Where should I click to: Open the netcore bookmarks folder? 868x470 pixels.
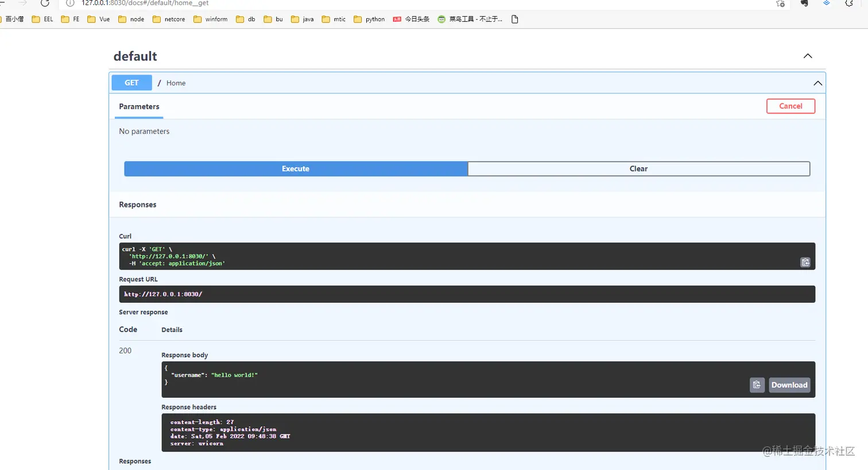pos(169,19)
